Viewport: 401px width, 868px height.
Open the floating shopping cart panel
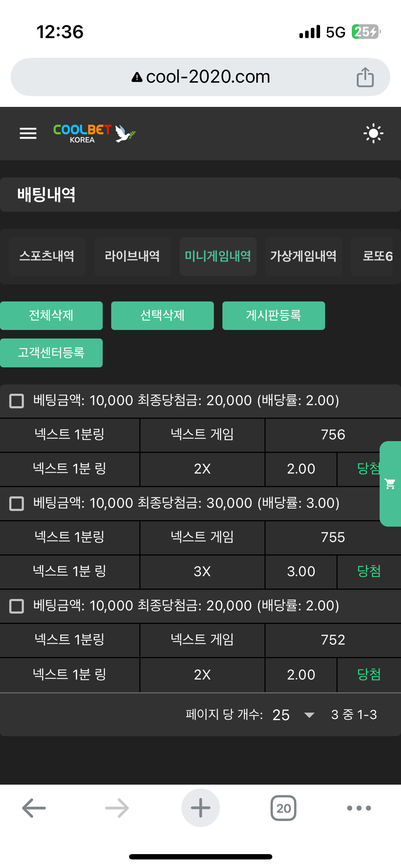point(390,484)
